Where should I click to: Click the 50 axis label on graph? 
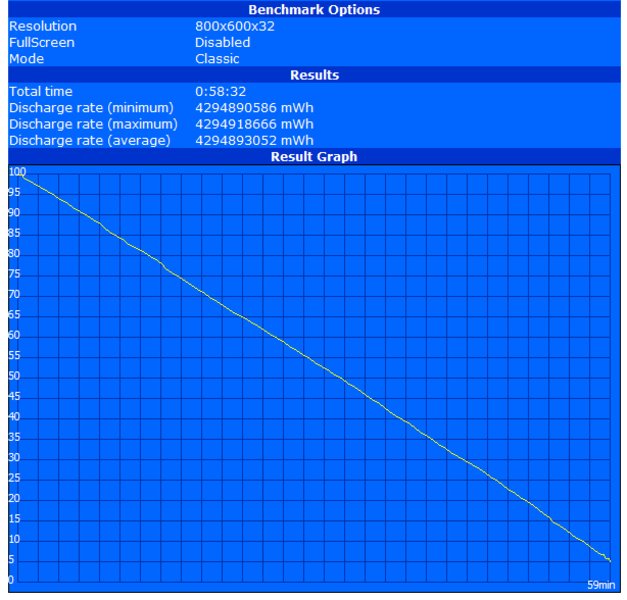pyautogui.click(x=14, y=376)
